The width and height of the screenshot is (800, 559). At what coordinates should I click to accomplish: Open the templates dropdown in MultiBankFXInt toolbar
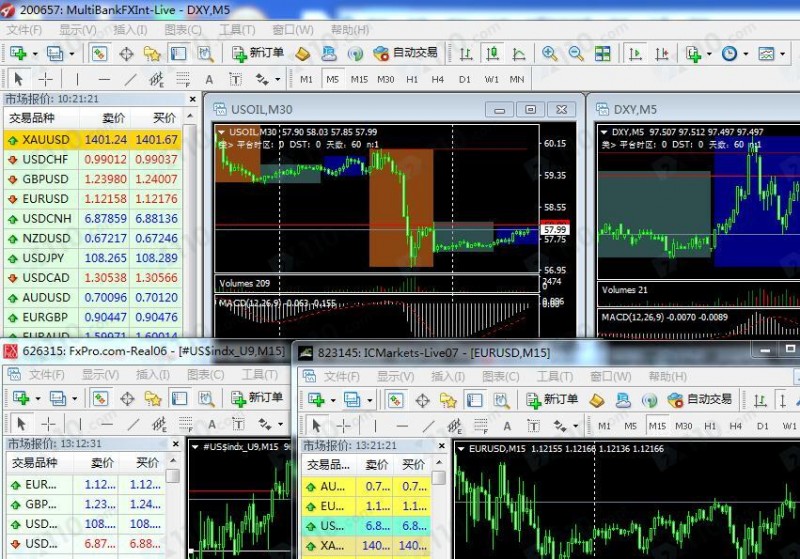pos(767,53)
